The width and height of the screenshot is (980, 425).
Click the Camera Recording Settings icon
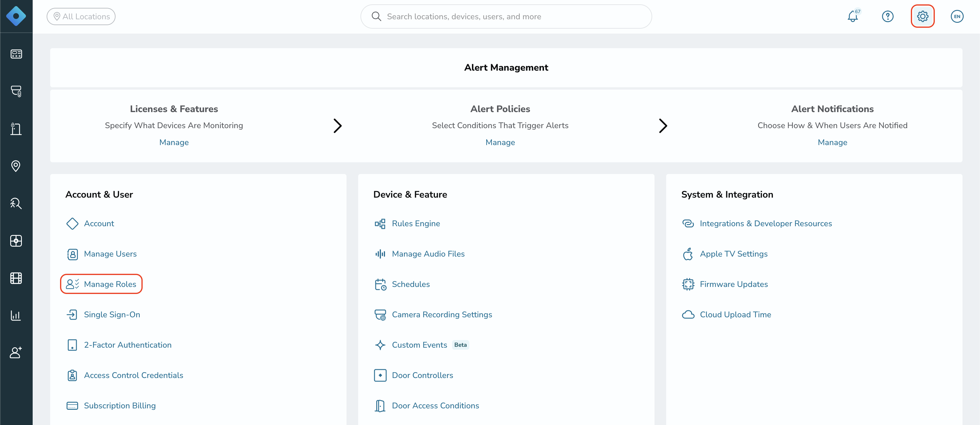pyautogui.click(x=380, y=315)
